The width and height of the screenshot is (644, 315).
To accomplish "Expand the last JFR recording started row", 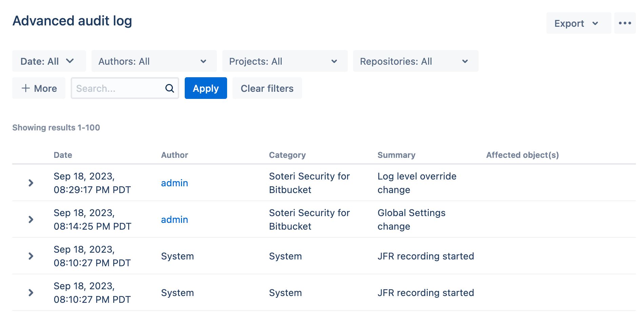I will pyautogui.click(x=31, y=293).
